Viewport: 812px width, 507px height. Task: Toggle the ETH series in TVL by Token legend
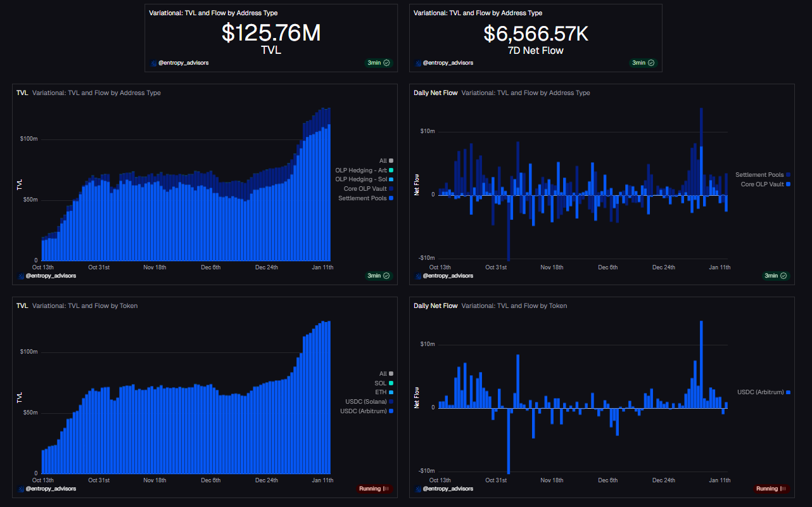[x=384, y=393]
